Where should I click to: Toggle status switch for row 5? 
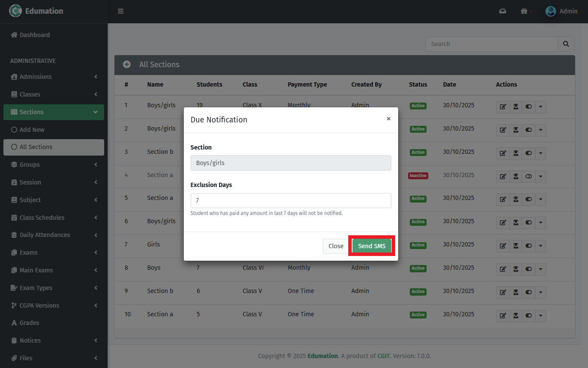click(x=529, y=200)
